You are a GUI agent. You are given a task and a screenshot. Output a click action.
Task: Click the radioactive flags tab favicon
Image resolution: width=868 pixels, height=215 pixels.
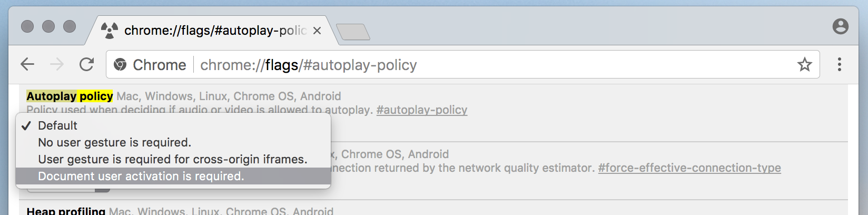tap(109, 31)
